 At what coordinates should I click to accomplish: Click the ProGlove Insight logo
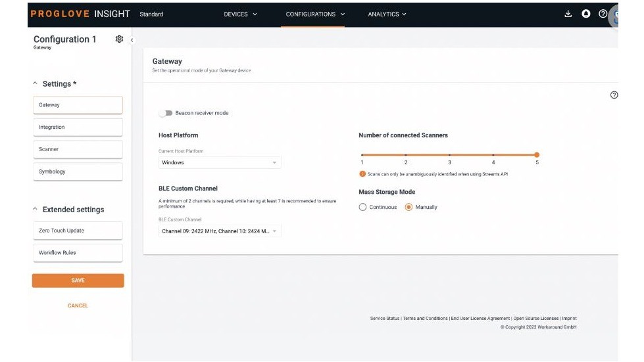pos(80,14)
